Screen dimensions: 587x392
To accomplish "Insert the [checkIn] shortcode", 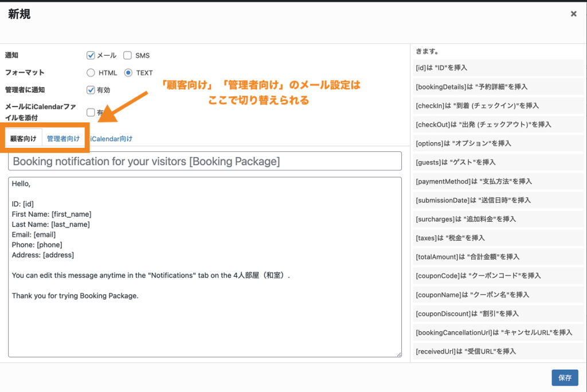I will (x=498, y=105).
